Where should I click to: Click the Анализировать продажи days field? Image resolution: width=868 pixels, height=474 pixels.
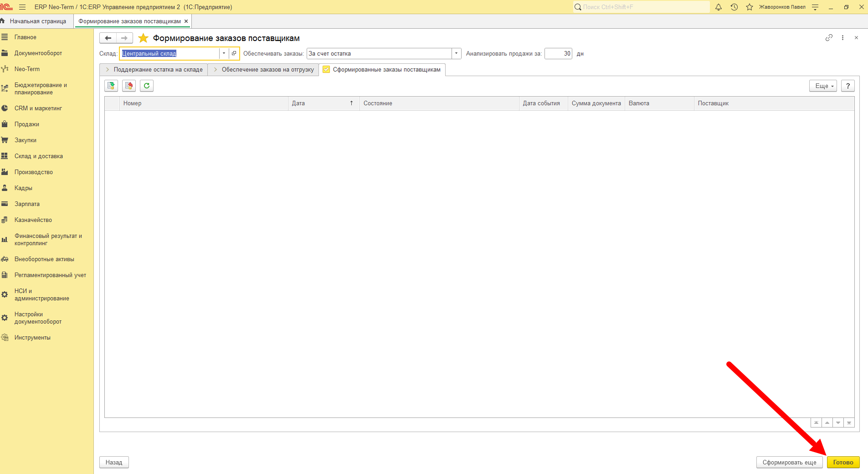tap(558, 53)
